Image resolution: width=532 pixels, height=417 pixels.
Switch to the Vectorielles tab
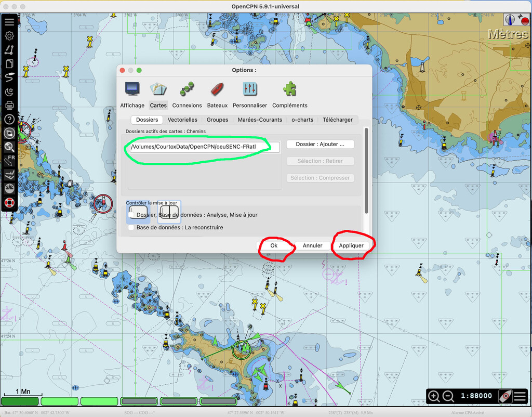tap(182, 120)
